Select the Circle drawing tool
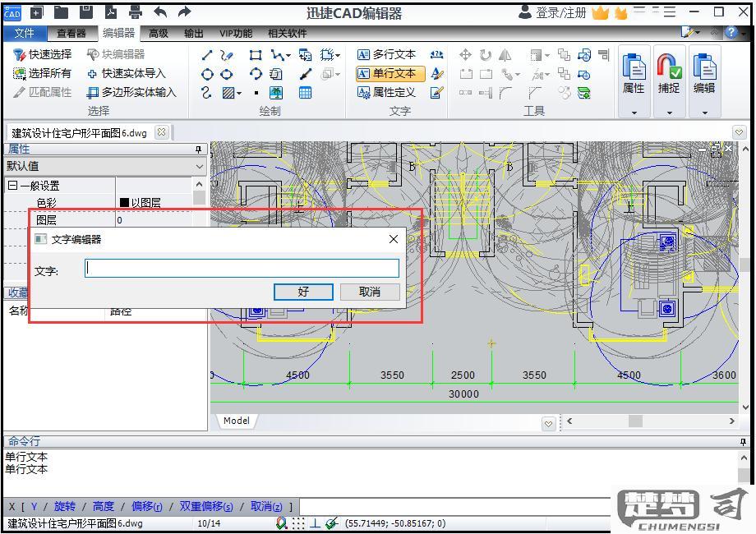The width and height of the screenshot is (756, 534). coord(207,74)
